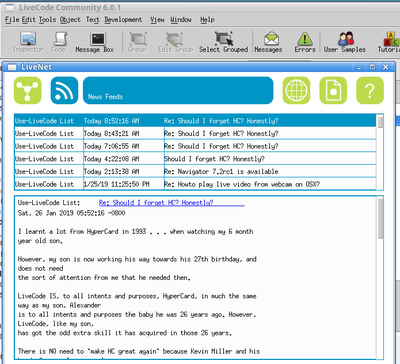Show the Message Box
Viewport: 400px width, 364px height.
(x=95, y=42)
